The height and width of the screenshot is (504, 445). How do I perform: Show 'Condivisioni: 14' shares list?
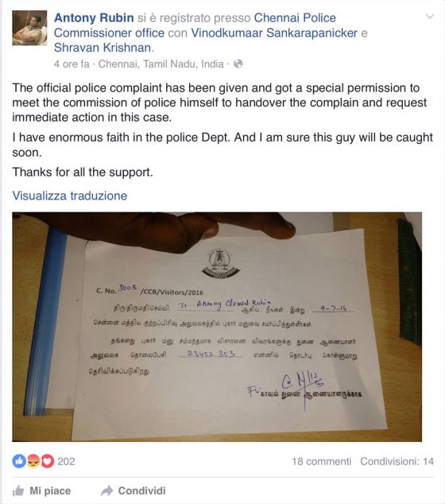point(397,461)
